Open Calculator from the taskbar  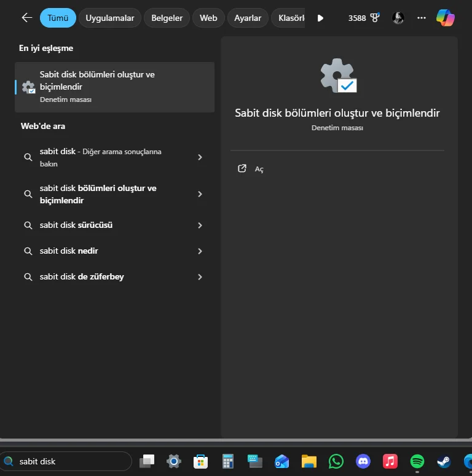(228, 461)
